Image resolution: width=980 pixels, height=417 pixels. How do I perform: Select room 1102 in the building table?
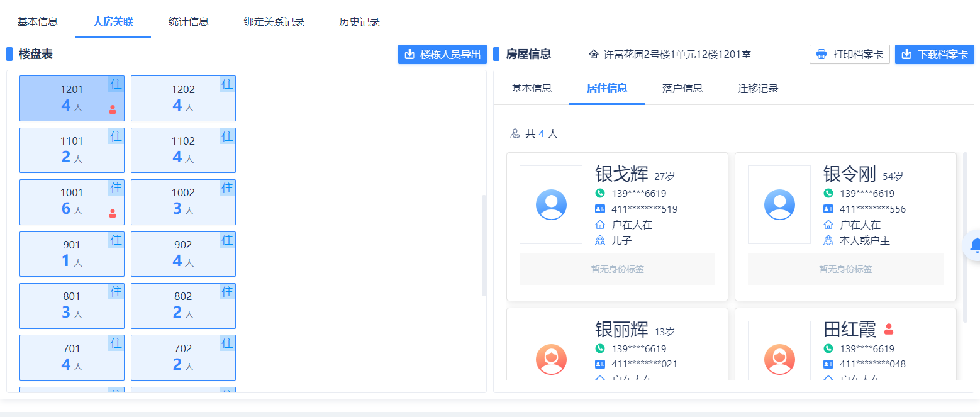183,150
